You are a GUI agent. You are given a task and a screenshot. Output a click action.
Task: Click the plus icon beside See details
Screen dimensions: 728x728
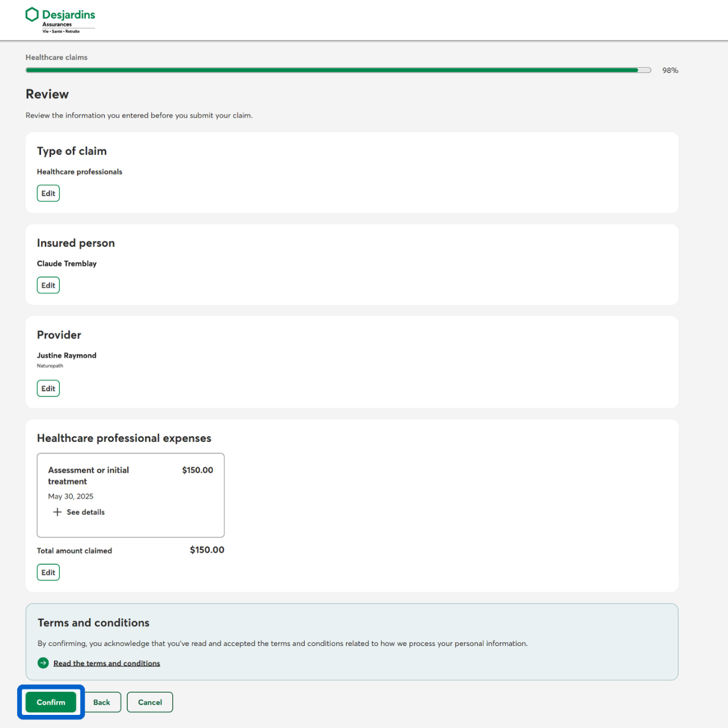click(57, 512)
